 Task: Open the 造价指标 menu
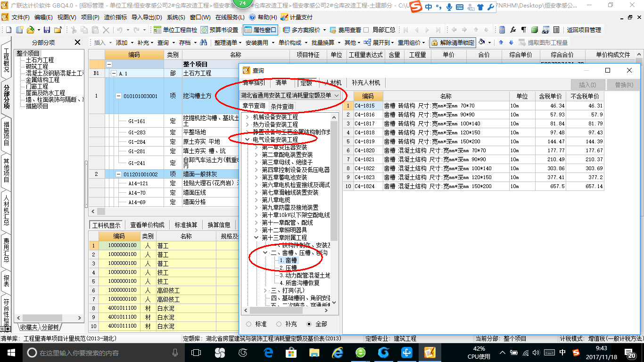click(x=116, y=17)
